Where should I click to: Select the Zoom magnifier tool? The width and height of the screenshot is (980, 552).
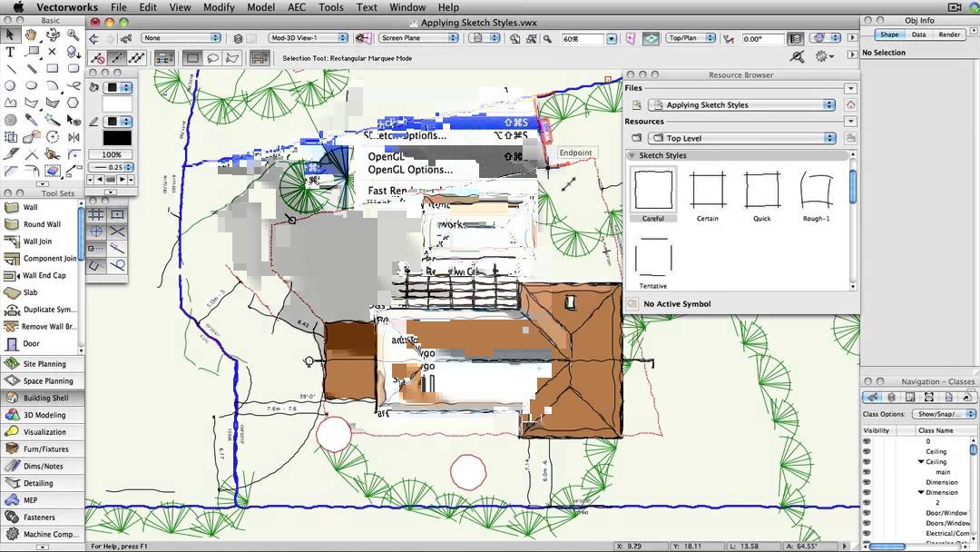tap(73, 35)
